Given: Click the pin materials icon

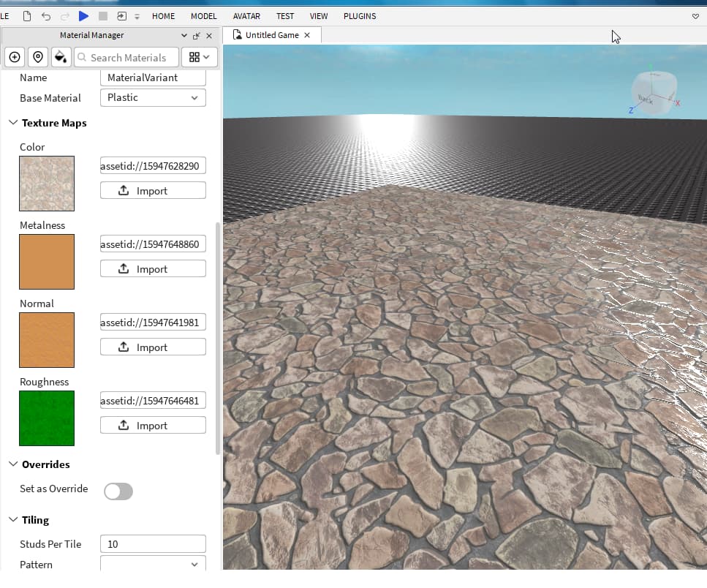Looking at the screenshot, I should click(x=37, y=57).
